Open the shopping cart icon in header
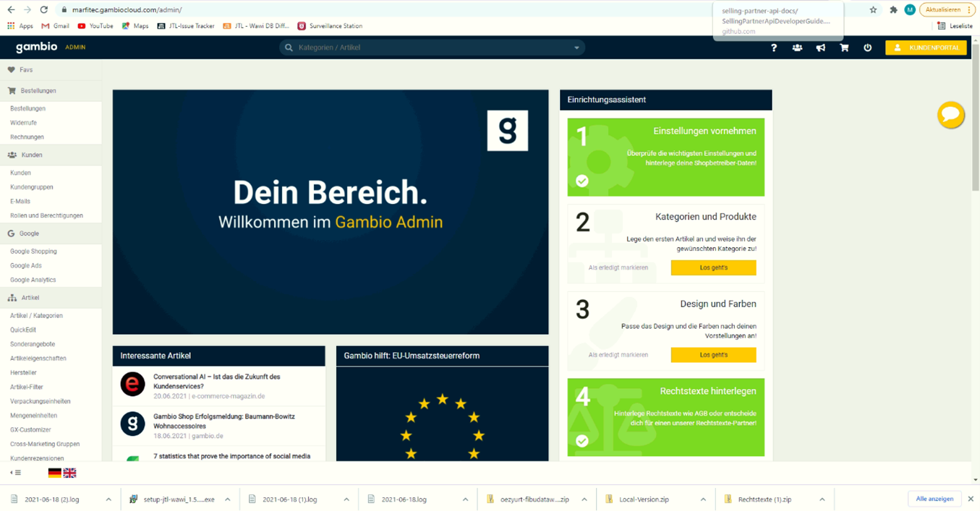 click(844, 48)
